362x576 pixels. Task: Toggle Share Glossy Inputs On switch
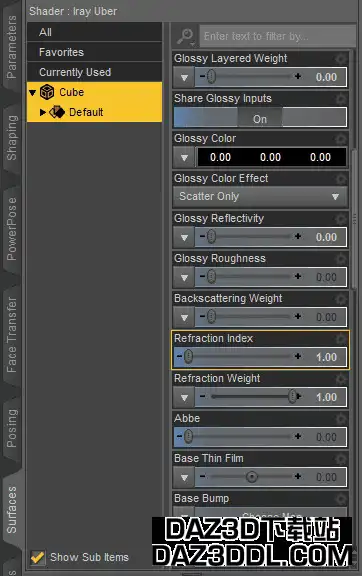(260, 118)
